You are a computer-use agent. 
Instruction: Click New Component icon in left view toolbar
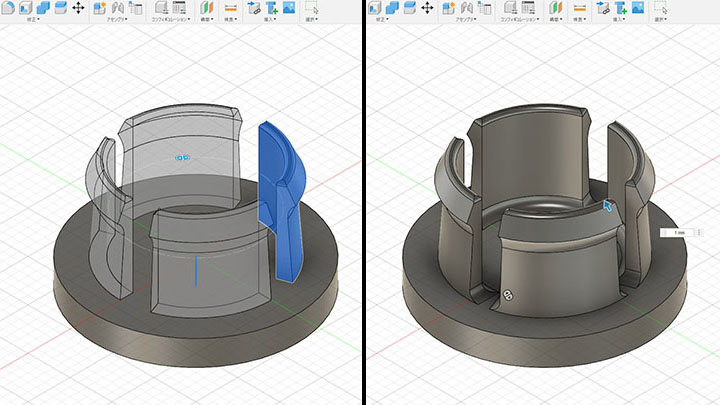pyautogui.click(x=100, y=7)
